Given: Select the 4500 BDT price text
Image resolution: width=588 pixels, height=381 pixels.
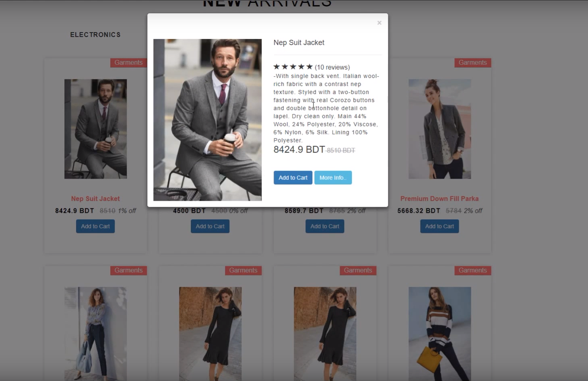Looking at the screenshot, I should (x=189, y=211).
